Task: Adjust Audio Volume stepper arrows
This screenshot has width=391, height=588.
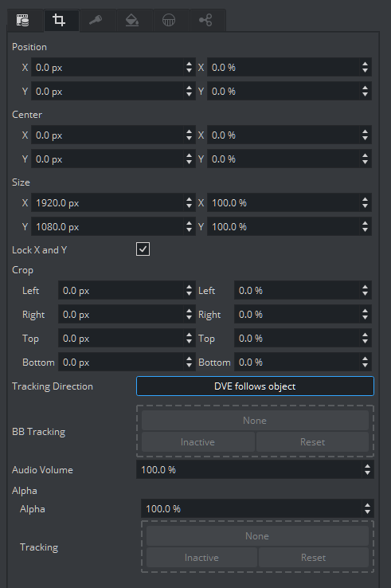Action: (367, 470)
